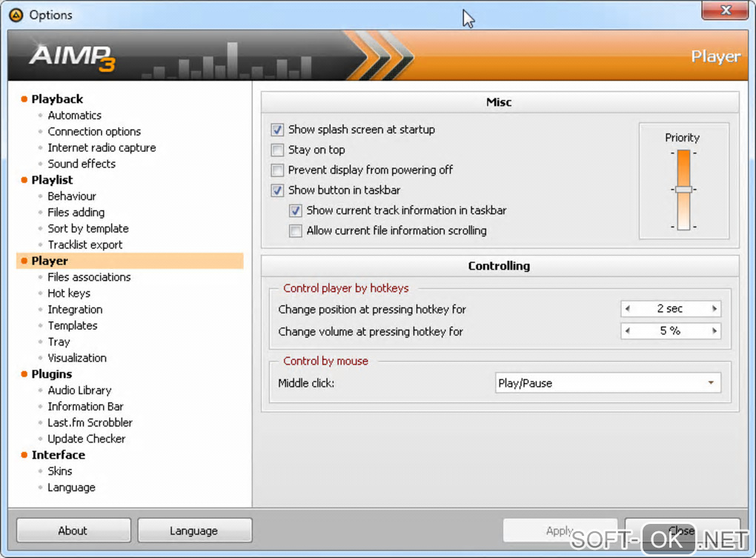The image size is (756, 558).
Task: Select the Playlist section
Action: click(x=52, y=180)
